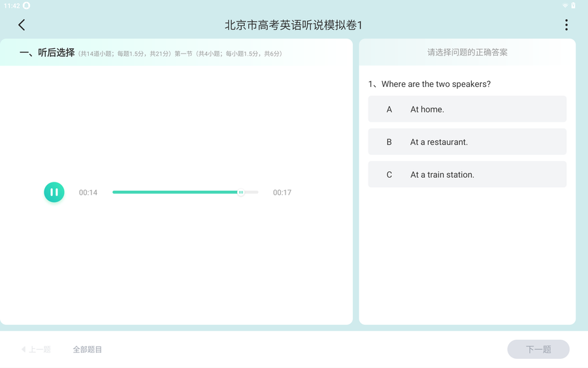Select answer A 'At home.'

pos(467,109)
